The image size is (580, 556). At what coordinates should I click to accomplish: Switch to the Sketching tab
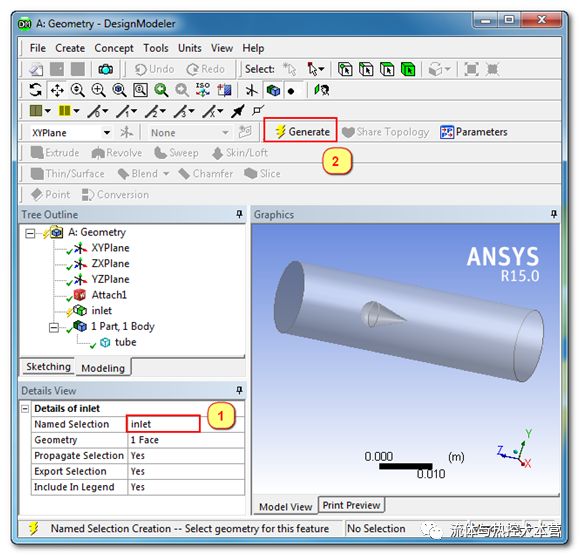pyautogui.click(x=48, y=367)
